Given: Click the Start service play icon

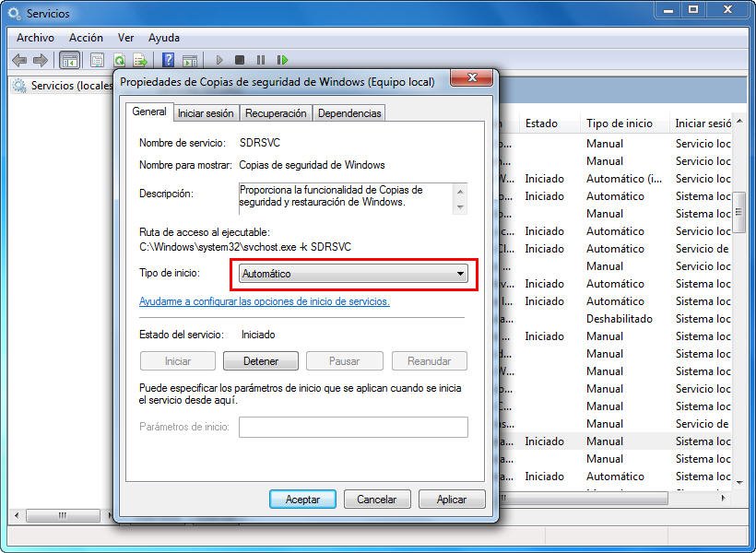Looking at the screenshot, I should coord(219,60).
